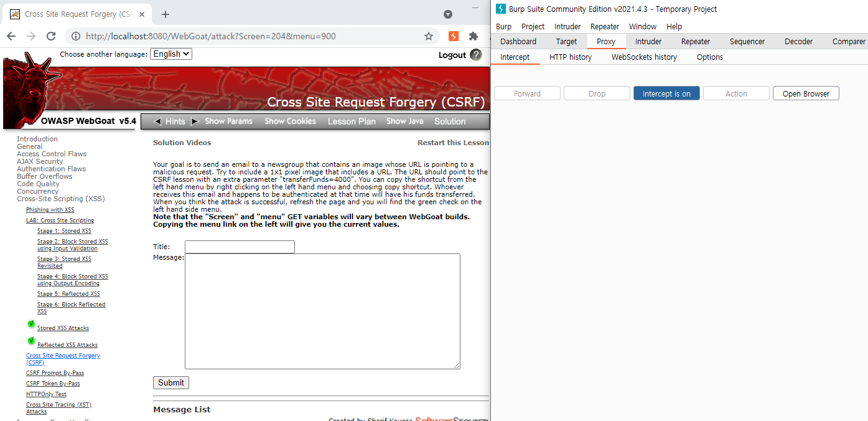Switch to the Target tab
The image size is (868, 421).
tap(566, 41)
